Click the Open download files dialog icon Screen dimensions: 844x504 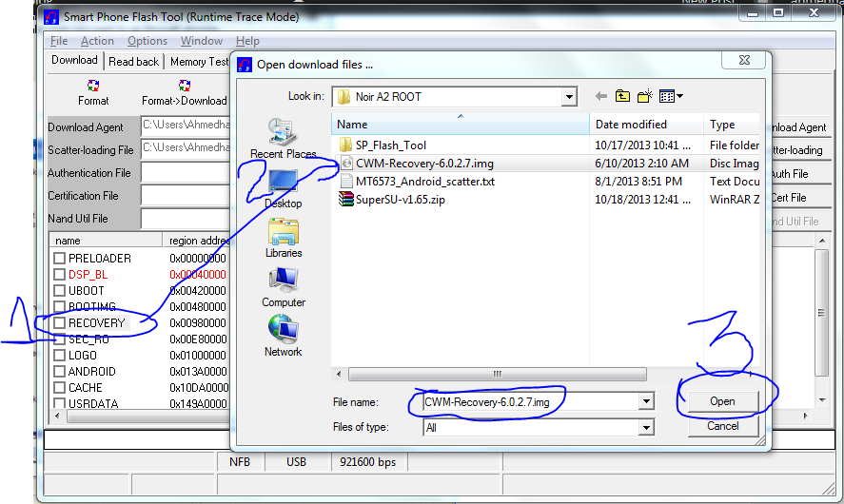245,65
